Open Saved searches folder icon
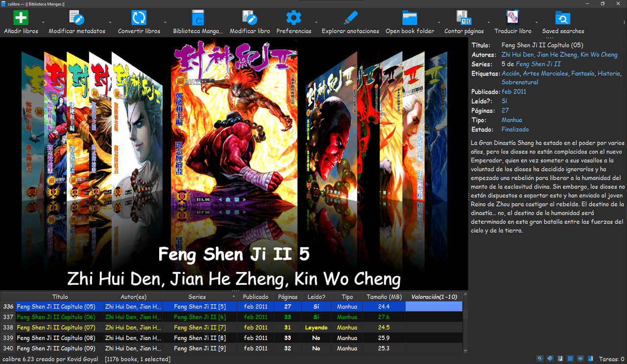Viewport: 627px width, 364px height. (563, 18)
